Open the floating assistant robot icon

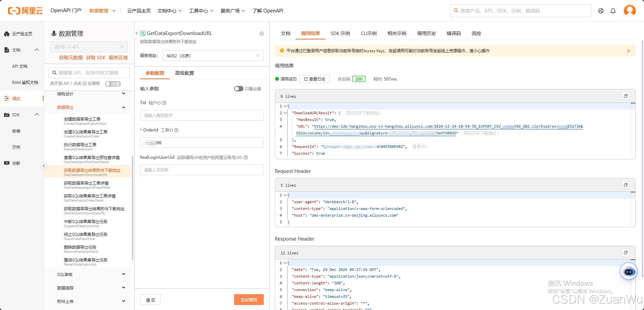[x=629, y=272]
